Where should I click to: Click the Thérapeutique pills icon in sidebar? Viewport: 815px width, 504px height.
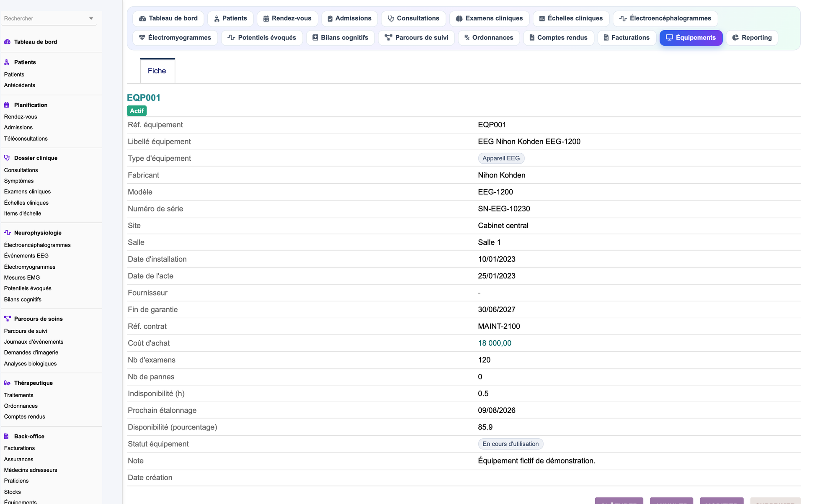7,383
